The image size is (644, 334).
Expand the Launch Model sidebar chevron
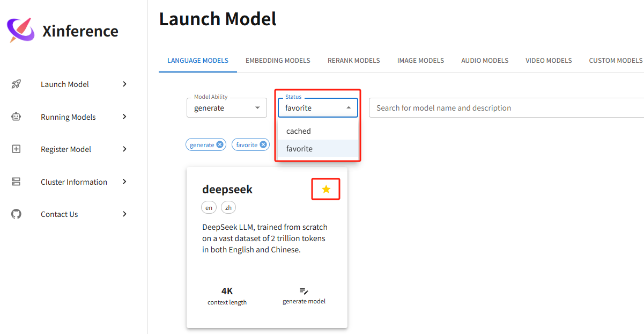point(124,84)
